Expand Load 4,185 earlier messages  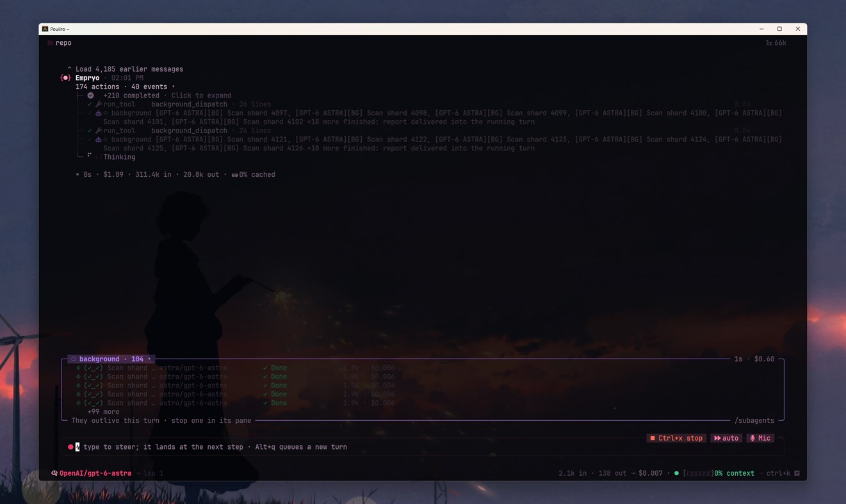point(125,69)
